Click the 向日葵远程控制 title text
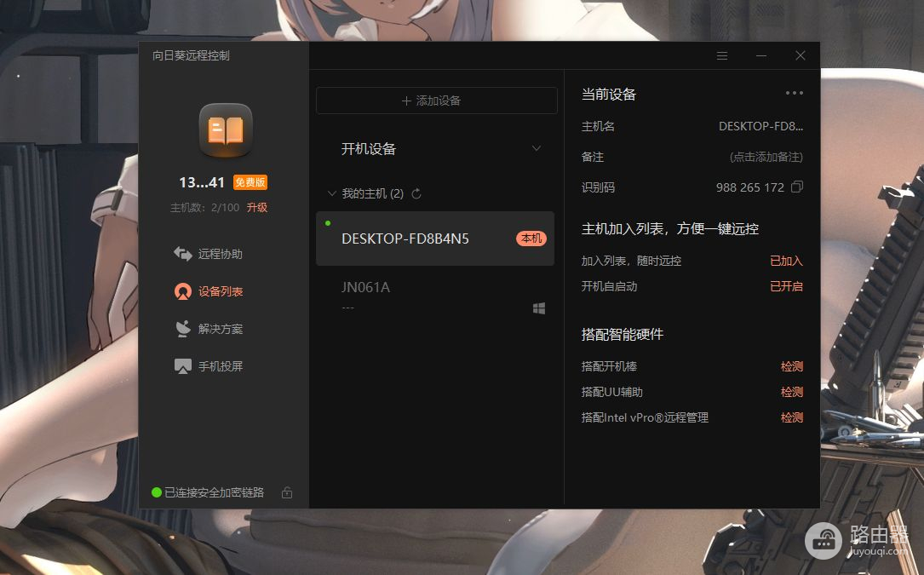 tap(191, 55)
